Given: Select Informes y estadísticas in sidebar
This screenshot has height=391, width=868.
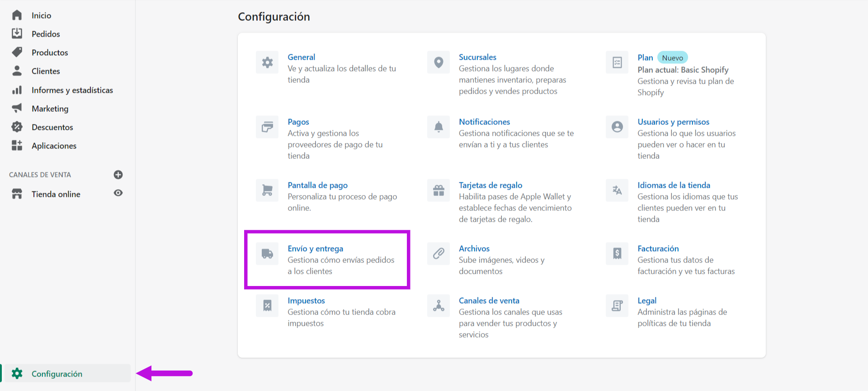Looking at the screenshot, I should point(72,90).
